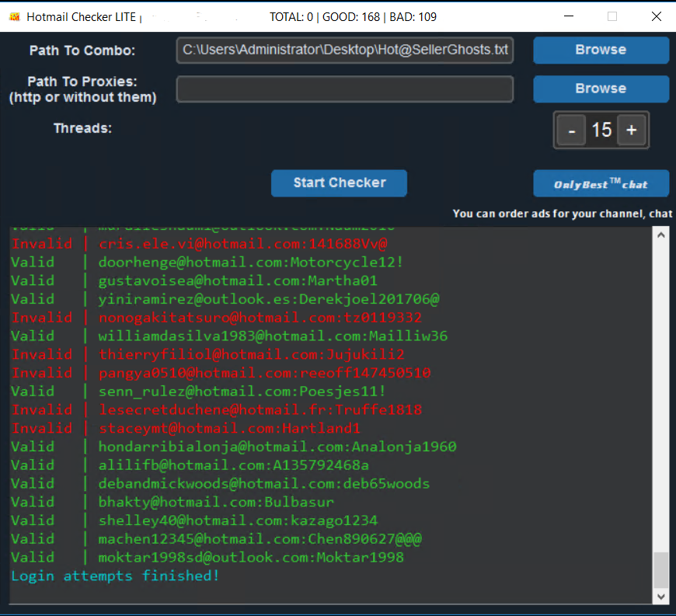Click the disabled maximize window button
Viewport: 676px width, 616px height.
(612, 16)
